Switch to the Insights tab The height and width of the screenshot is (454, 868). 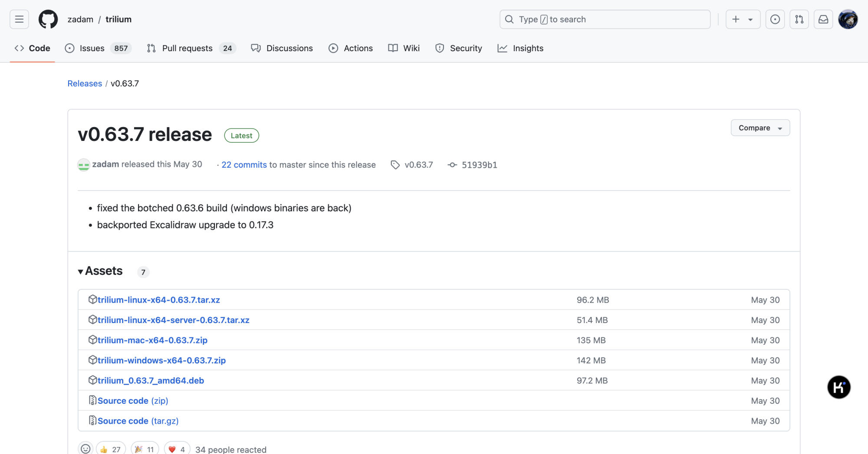[520, 48]
